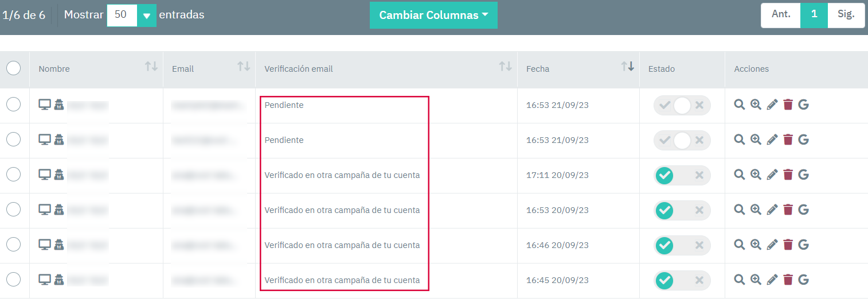Click the Google G icon in the 17:11 20/09/23 row

coord(803,175)
